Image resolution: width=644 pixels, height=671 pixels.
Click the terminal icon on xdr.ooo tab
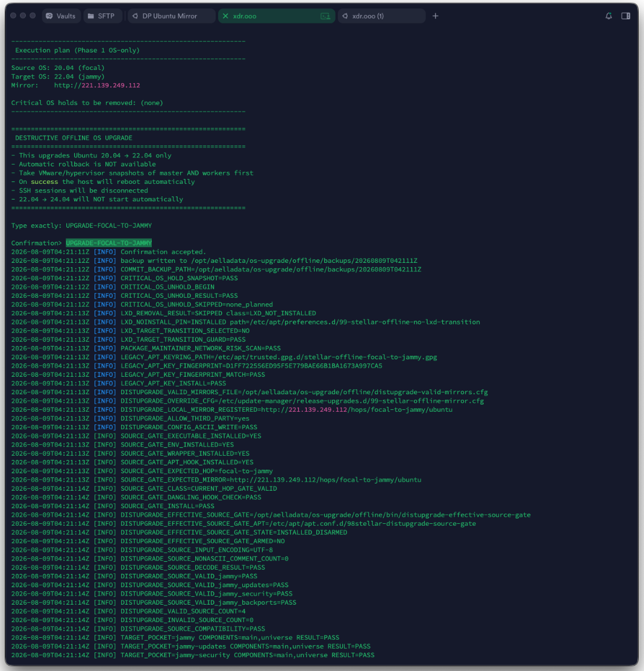pyautogui.click(x=325, y=16)
